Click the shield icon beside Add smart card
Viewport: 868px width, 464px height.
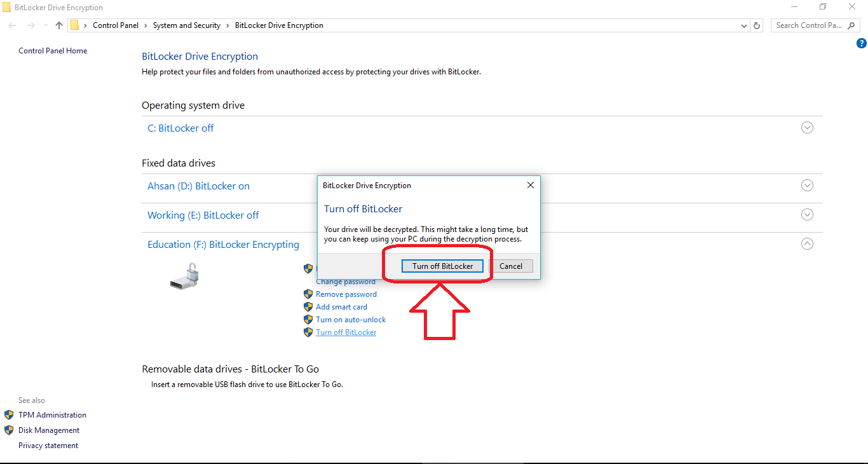click(x=308, y=307)
